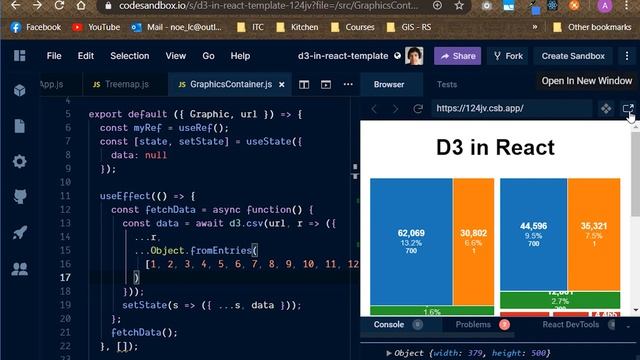Click the sandbox privacy globe icon

point(398,56)
